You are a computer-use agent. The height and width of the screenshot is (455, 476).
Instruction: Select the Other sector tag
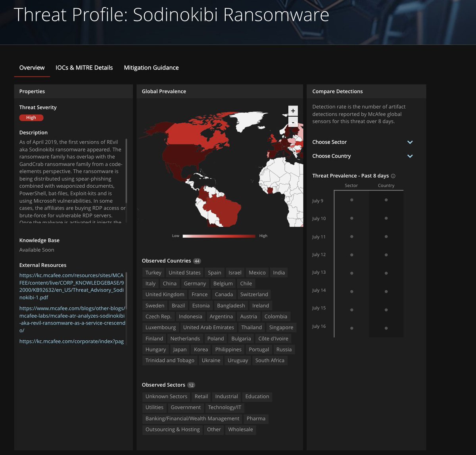point(214,429)
